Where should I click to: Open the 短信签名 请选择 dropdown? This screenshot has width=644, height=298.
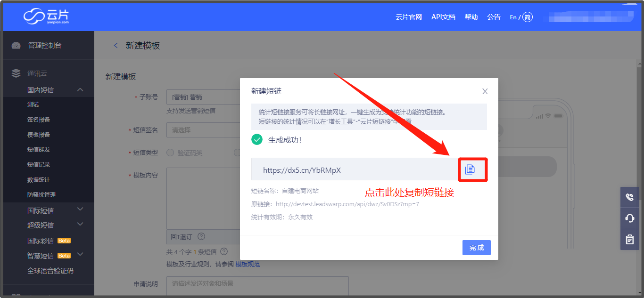pyautogui.click(x=203, y=130)
